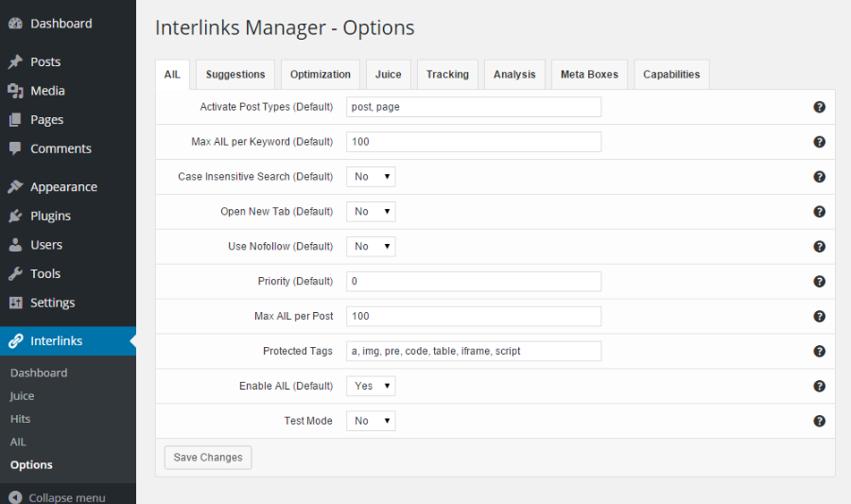The width and height of the screenshot is (851, 504).
Task: Click the Collapse menu label
Action: click(x=67, y=497)
